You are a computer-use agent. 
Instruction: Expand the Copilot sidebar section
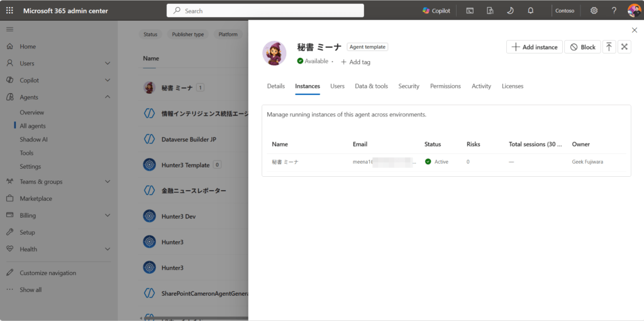coord(108,80)
